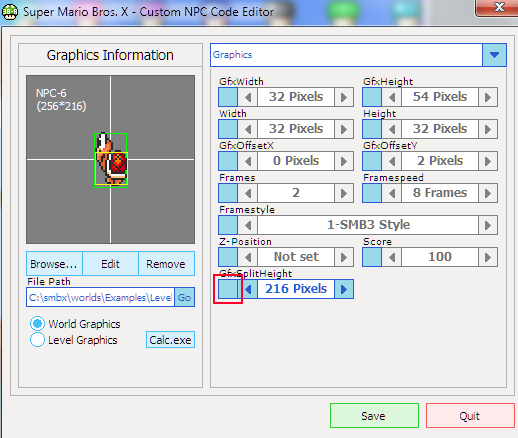The width and height of the screenshot is (518, 438).
Task: Toggle the GfxOffsetY enable box
Action: (x=372, y=161)
